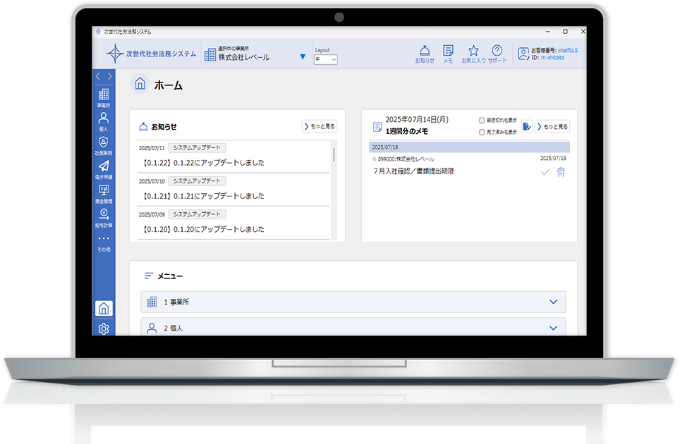Open 電子申請 paper plane sidebar icon
The height and width of the screenshot is (444, 680).
coord(104,168)
